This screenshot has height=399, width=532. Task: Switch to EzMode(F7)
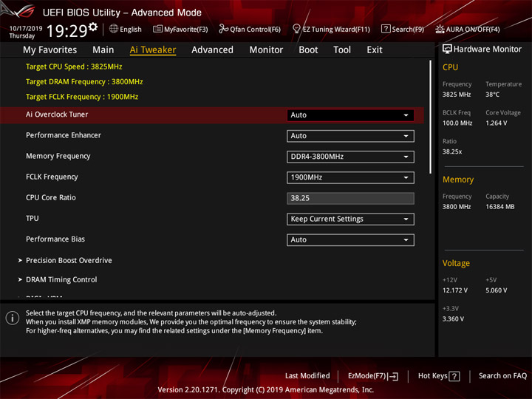pos(373,376)
